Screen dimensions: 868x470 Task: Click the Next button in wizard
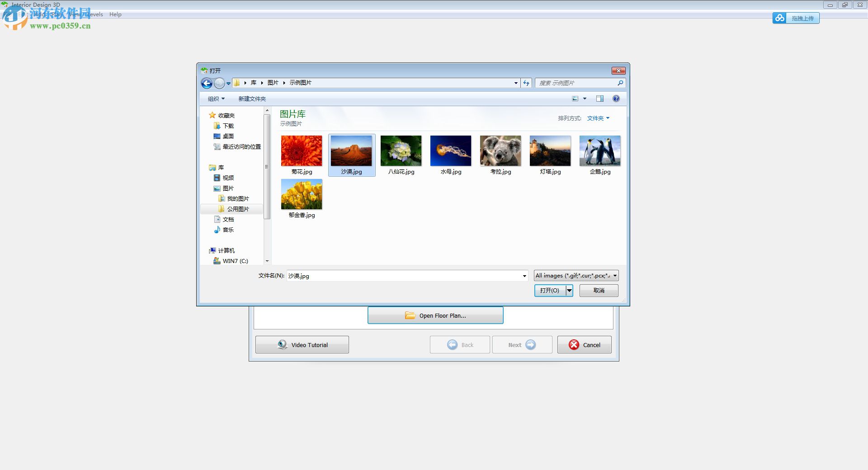[x=522, y=345]
